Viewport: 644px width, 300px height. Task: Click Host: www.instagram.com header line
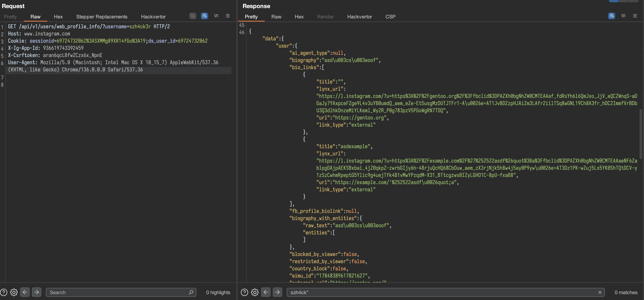coord(39,34)
